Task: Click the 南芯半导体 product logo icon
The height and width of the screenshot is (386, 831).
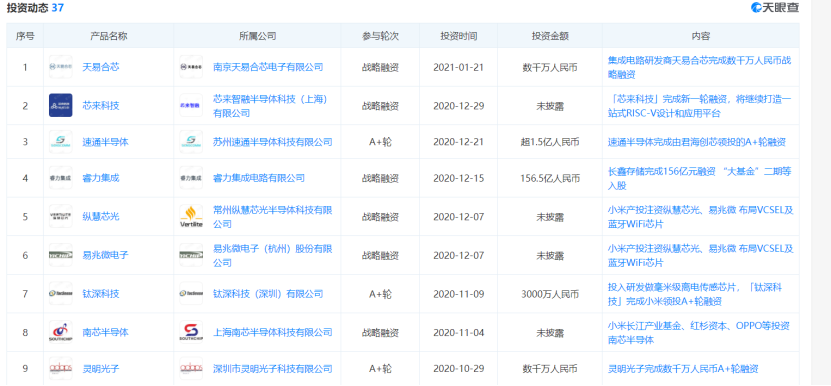Action: pyautogui.click(x=60, y=332)
